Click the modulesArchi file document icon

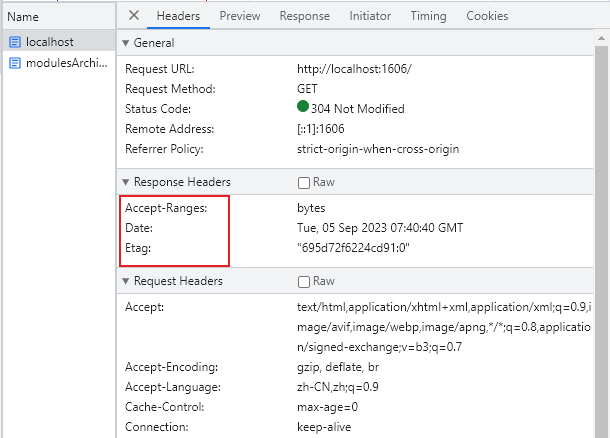14,63
